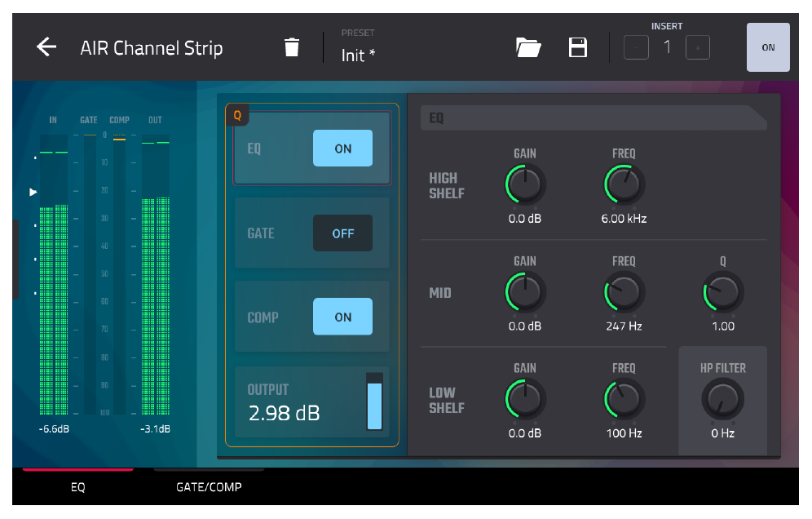The height and width of the screenshot is (519, 812).
Task: Click the High Shelf 0.0 dB gain value
Action: [525, 218]
